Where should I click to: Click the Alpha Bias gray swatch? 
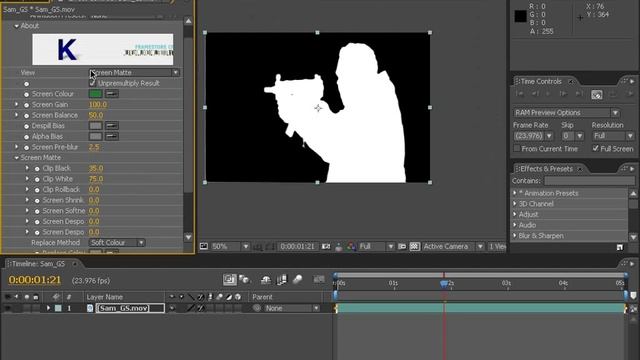(96, 136)
